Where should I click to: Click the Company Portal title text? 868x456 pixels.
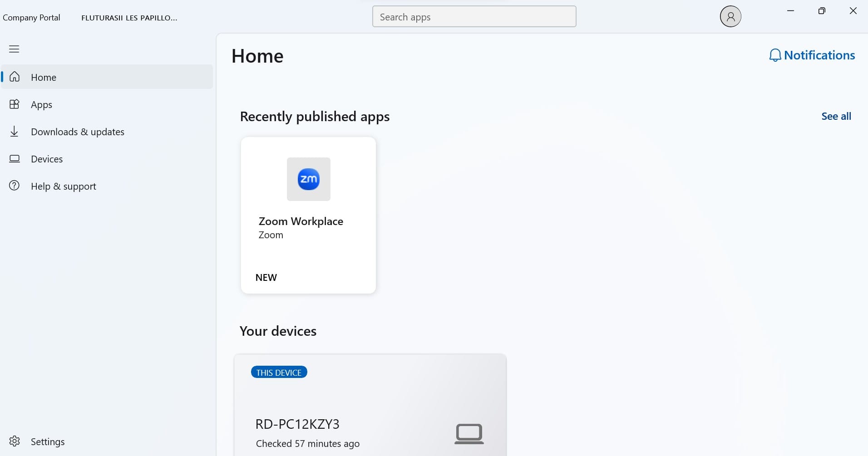(x=31, y=18)
